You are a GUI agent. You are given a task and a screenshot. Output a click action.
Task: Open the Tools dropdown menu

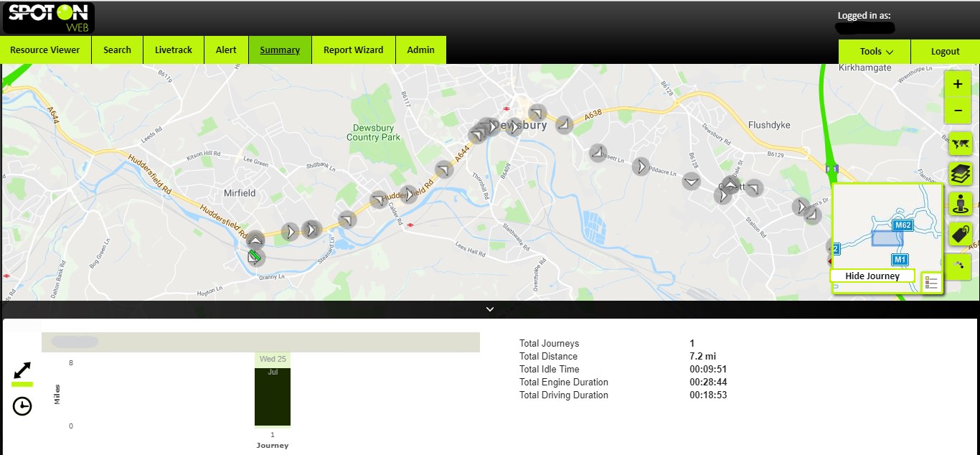click(875, 51)
